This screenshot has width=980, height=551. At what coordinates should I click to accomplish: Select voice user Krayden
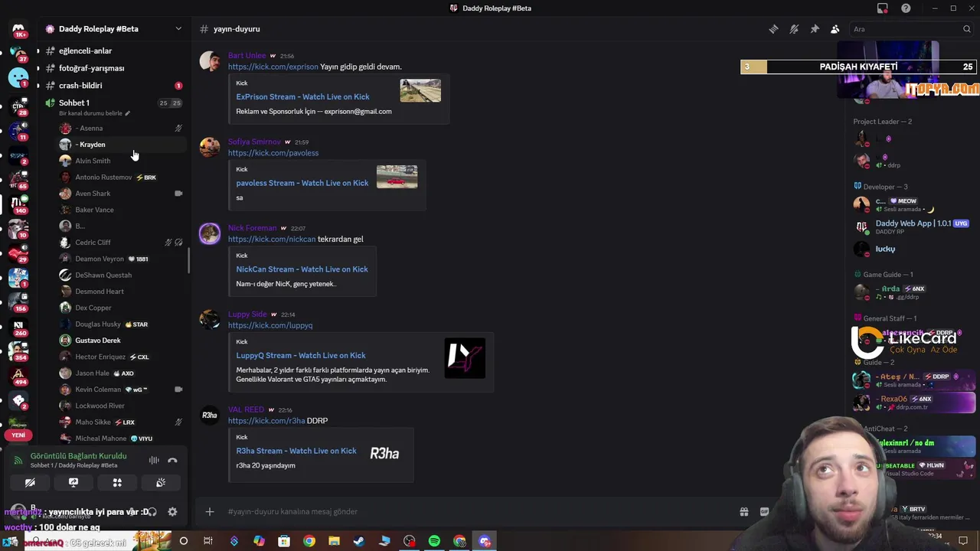coord(92,145)
